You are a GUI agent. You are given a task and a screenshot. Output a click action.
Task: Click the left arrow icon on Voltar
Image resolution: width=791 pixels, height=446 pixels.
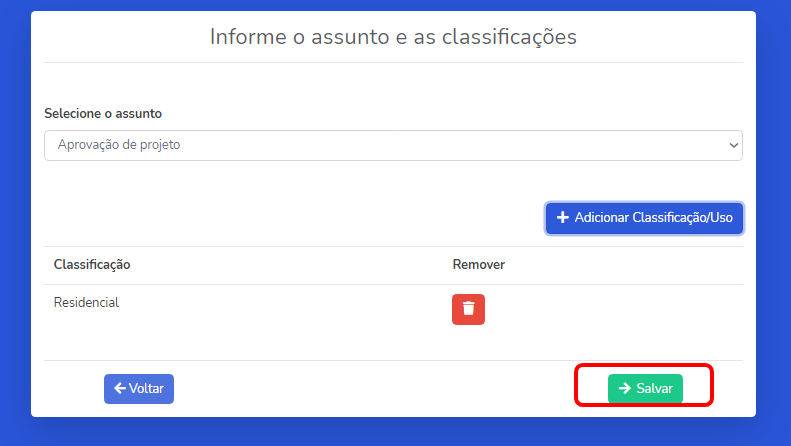click(x=120, y=388)
